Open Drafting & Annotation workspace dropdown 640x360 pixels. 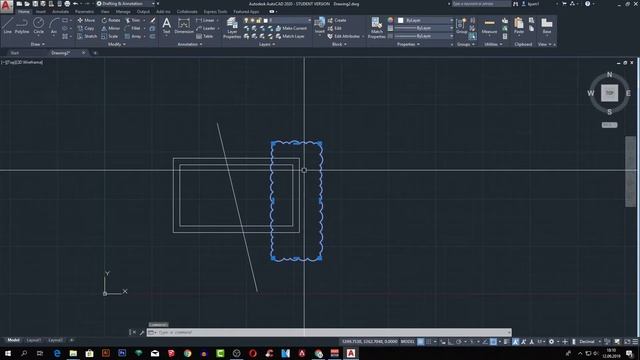(127, 4)
